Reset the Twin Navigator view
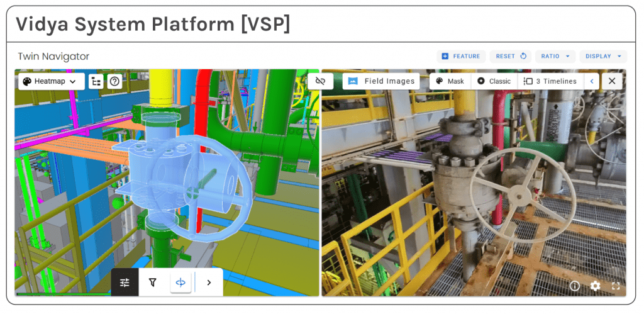The image size is (644, 314). pyautogui.click(x=511, y=56)
